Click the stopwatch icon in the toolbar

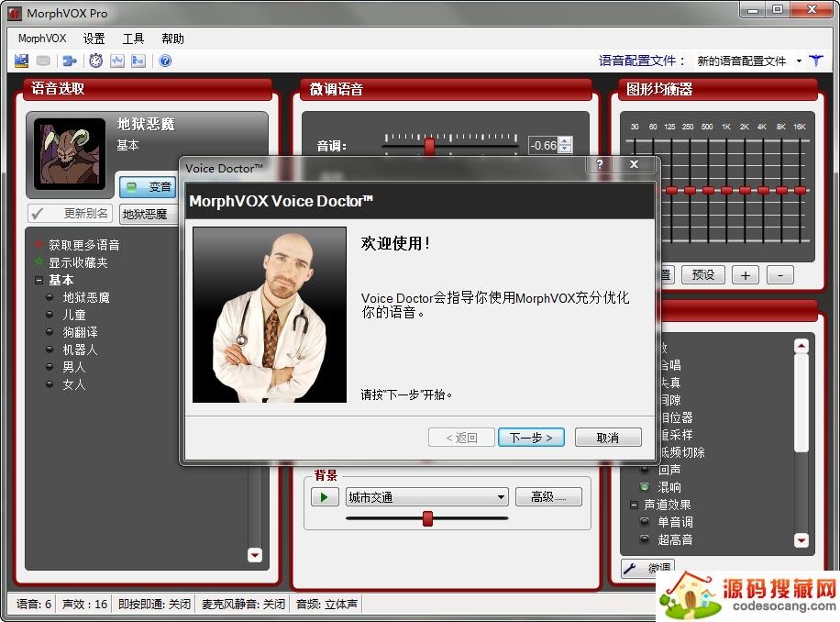point(95,61)
